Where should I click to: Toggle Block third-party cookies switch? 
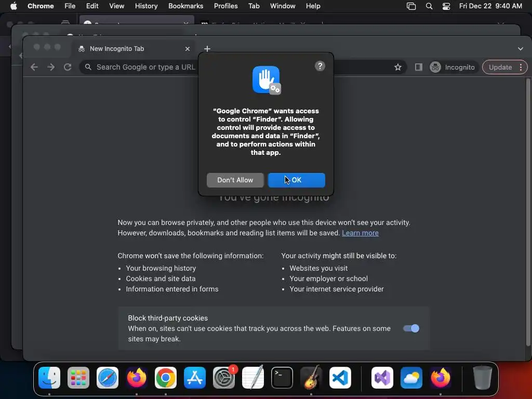(x=411, y=328)
